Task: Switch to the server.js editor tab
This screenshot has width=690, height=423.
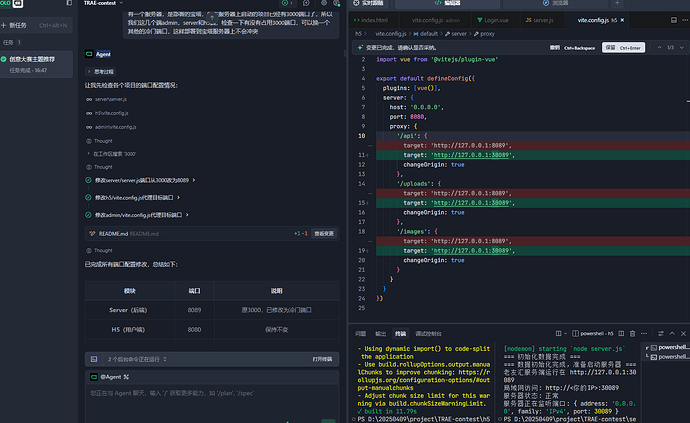Action: pyautogui.click(x=540, y=20)
